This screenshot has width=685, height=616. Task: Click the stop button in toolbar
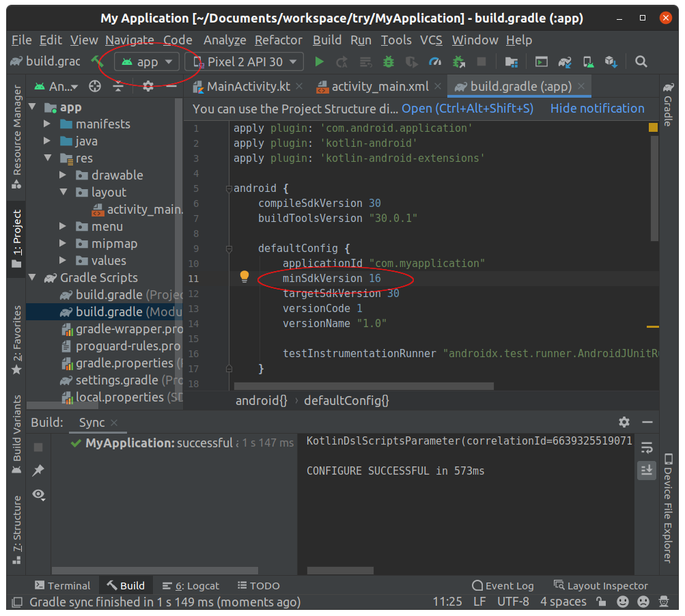click(x=481, y=61)
